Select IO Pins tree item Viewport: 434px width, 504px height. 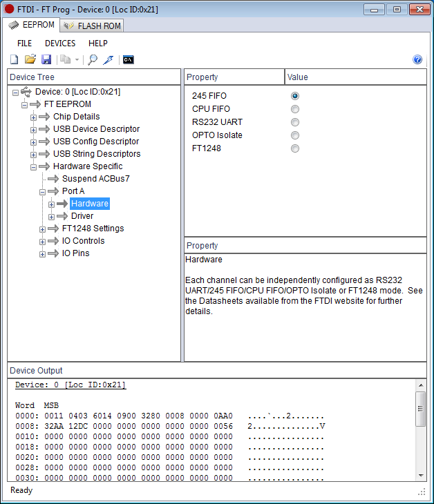(x=75, y=253)
